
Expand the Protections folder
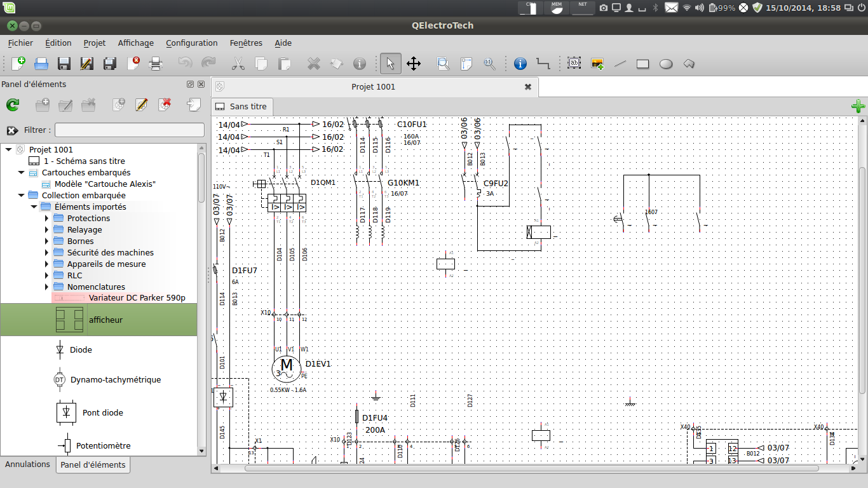46,219
